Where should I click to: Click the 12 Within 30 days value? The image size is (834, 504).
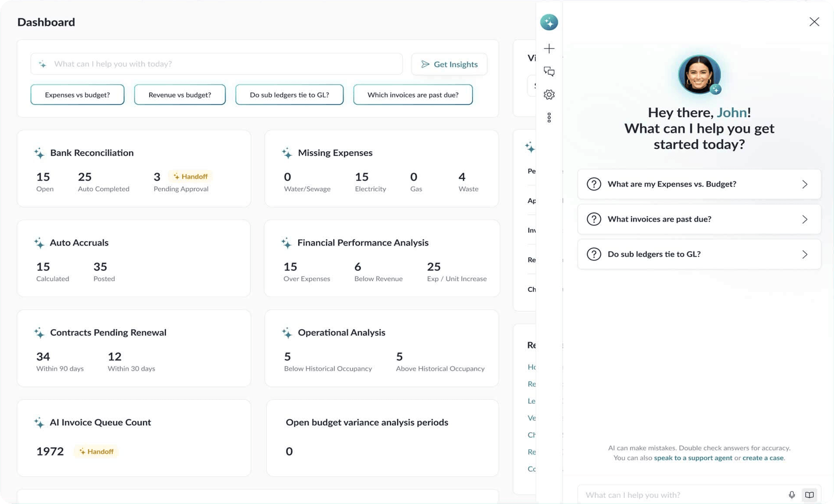click(115, 357)
